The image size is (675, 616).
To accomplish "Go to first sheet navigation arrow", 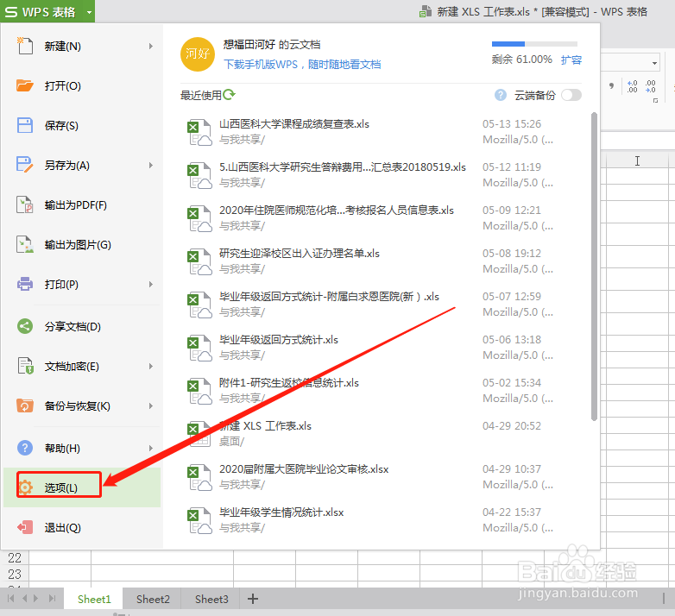I will click(x=11, y=599).
